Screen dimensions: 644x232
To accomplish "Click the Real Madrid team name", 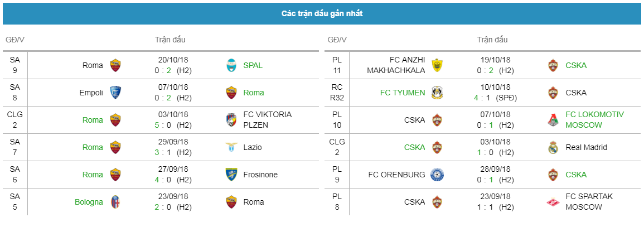I will pyautogui.click(x=586, y=147).
